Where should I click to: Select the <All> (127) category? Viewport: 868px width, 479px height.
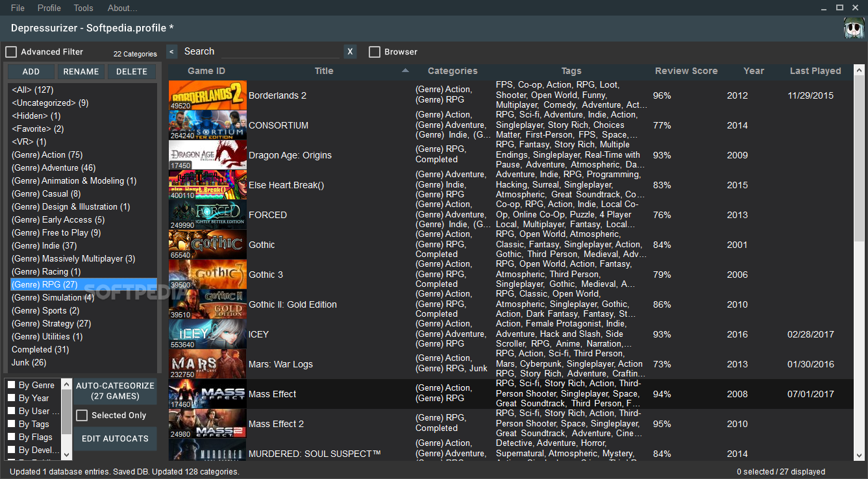coord(83,90)
